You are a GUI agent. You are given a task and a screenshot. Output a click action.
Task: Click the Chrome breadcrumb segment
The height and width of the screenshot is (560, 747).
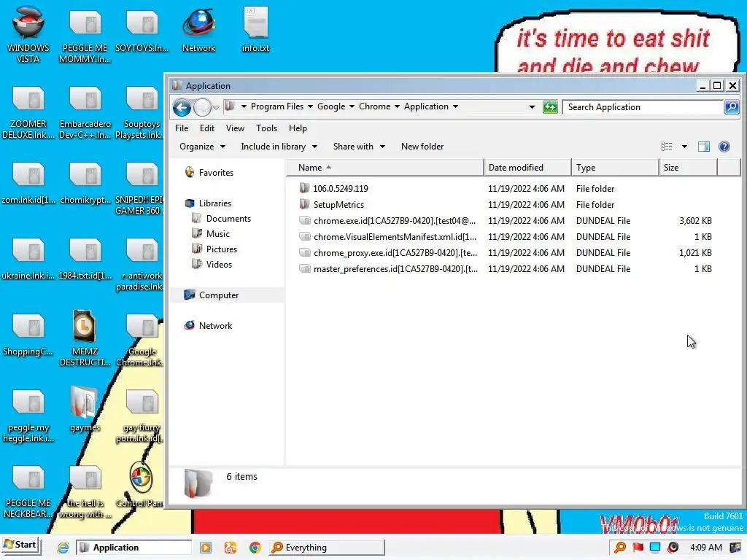click(x=374, y=106)
